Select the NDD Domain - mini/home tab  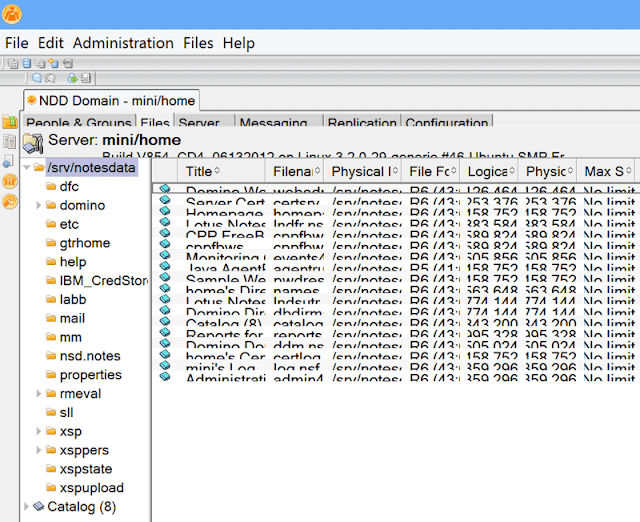pyautogui.click(x=112, y=101)
